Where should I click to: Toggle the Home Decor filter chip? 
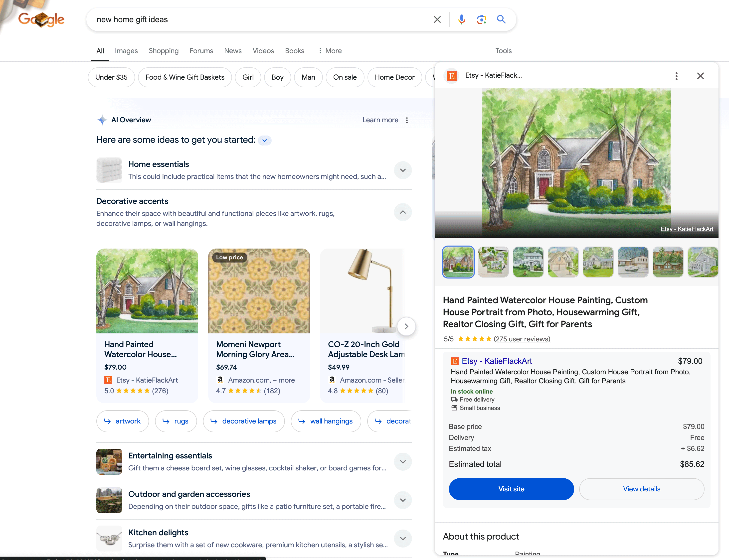[394, 77]
